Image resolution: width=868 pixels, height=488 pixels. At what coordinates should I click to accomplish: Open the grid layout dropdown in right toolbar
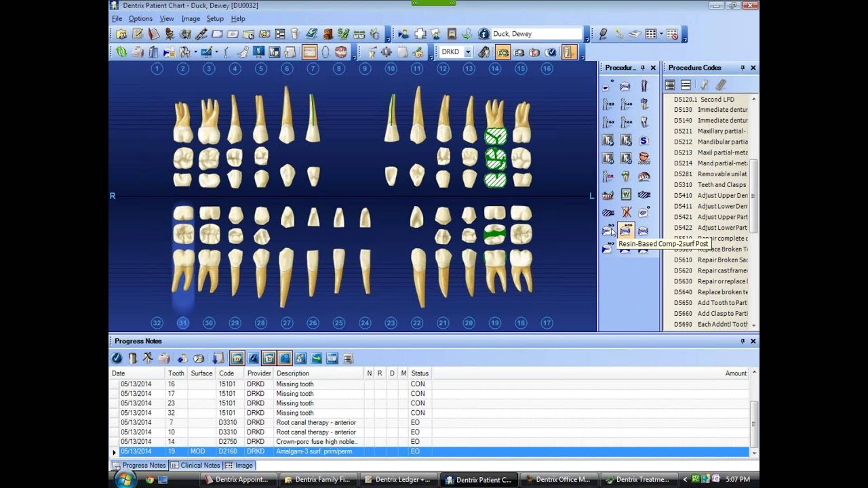tap(661, 34)
